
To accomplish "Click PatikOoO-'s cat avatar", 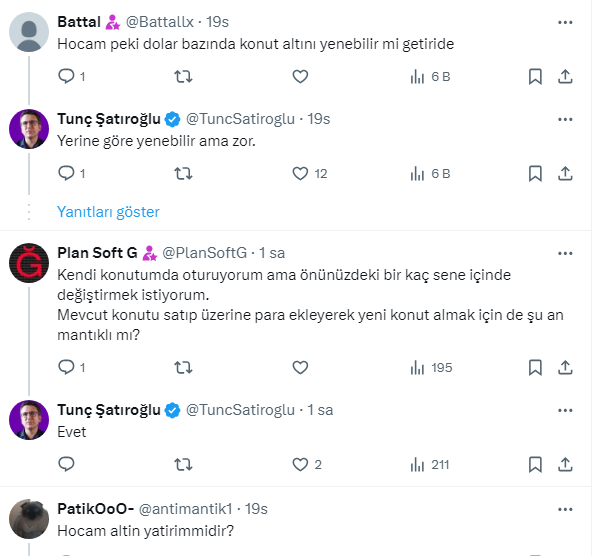I will (29, 519).
